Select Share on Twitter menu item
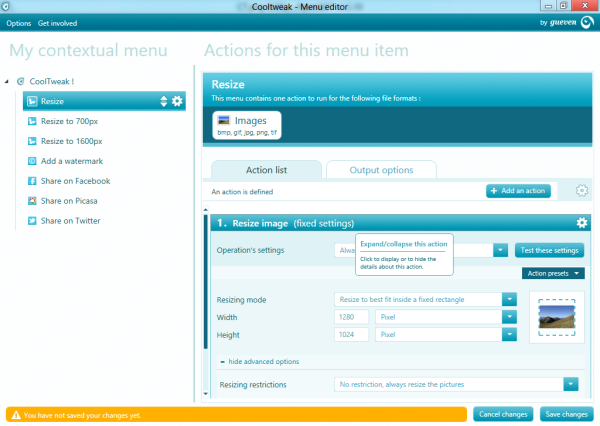Image resolution: width=600 pixels, height=426 pixels. [x=70, y=221]
